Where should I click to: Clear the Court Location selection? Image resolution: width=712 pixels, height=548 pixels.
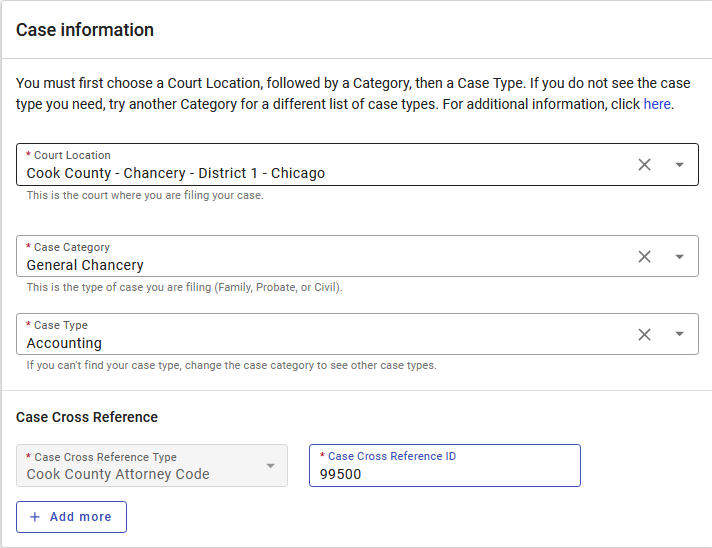(x=644, y=165)
